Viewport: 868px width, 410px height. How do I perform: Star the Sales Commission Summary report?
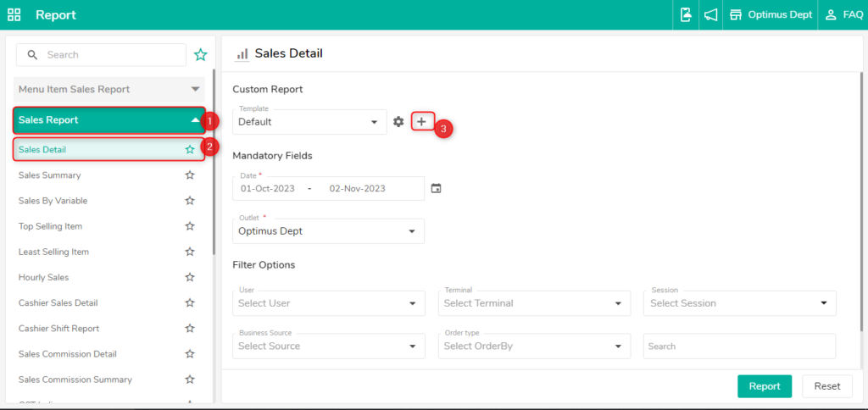click(190, 380)
